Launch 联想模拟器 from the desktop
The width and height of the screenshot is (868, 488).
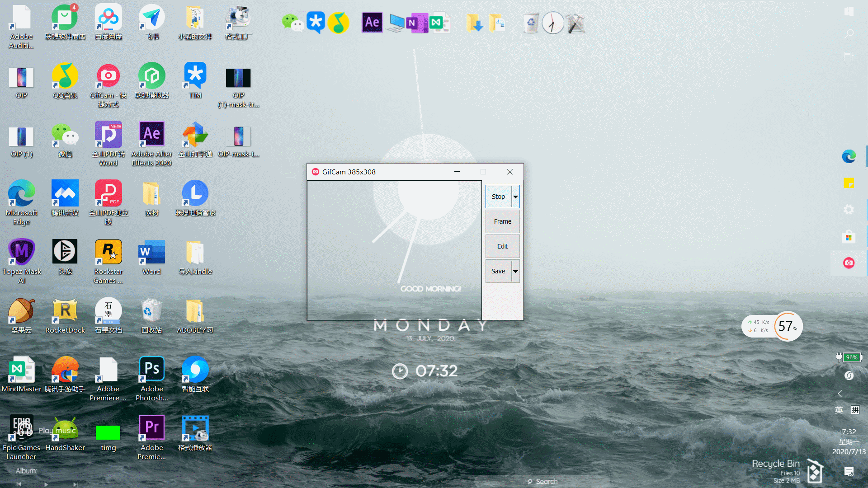(x=152, y=81)
